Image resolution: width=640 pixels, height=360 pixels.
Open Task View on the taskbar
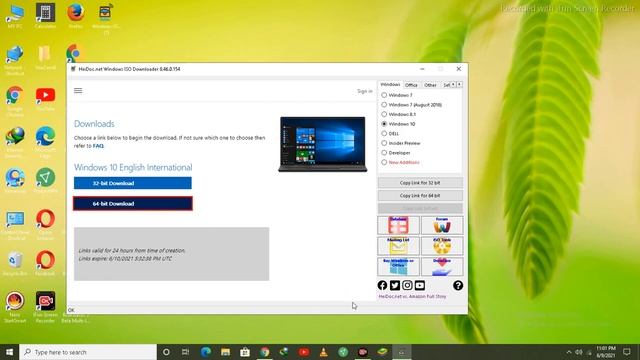click(x=185, y=352)
